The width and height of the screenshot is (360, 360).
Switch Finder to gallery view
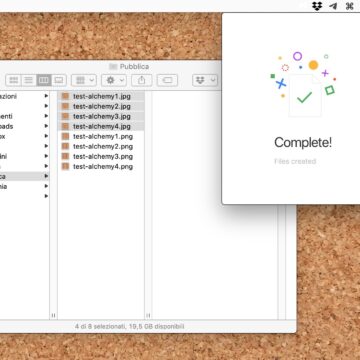pos(59,80)
